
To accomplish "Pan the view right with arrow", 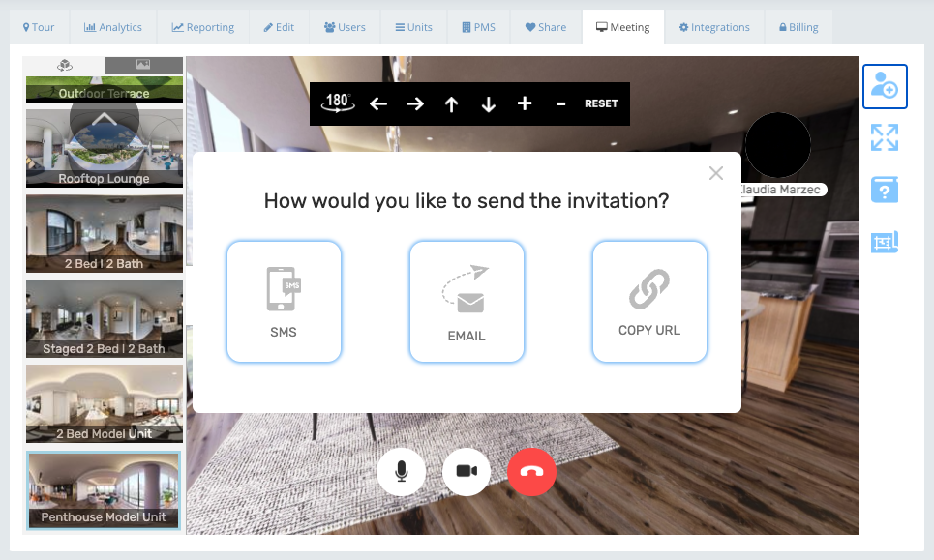I will click(x=415, y=104).
